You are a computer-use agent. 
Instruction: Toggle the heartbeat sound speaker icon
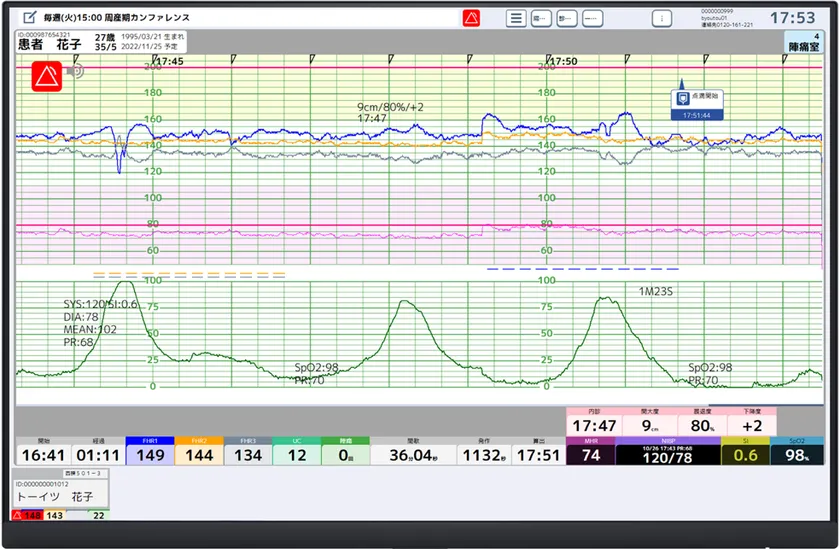(75, 71)
